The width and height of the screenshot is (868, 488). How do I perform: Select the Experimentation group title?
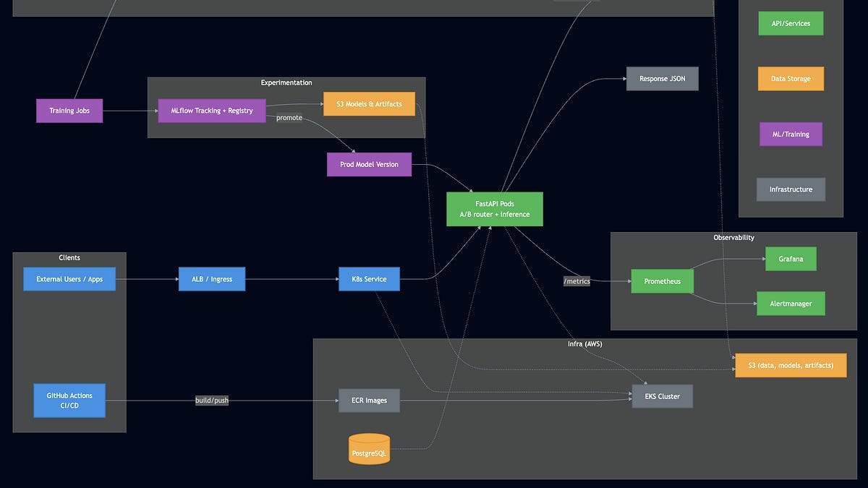coord(286,83)
